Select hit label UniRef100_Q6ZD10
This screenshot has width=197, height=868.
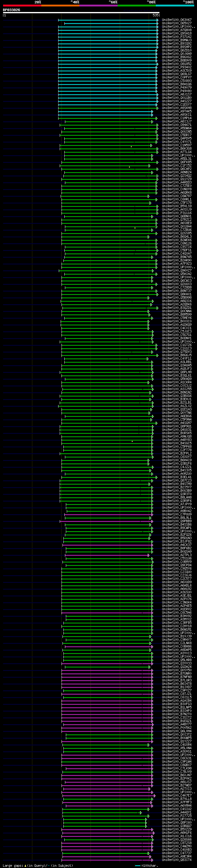177,50
